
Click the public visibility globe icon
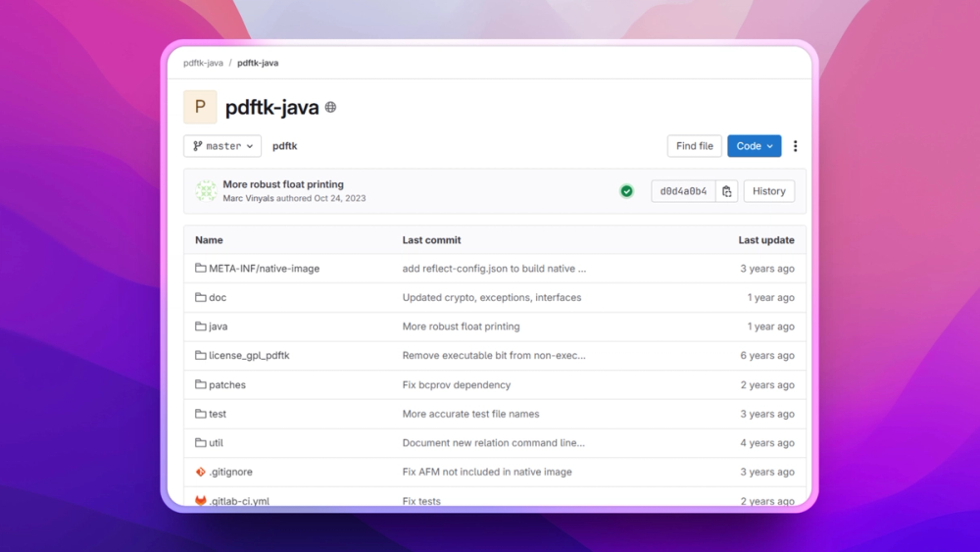pos(330,108)
